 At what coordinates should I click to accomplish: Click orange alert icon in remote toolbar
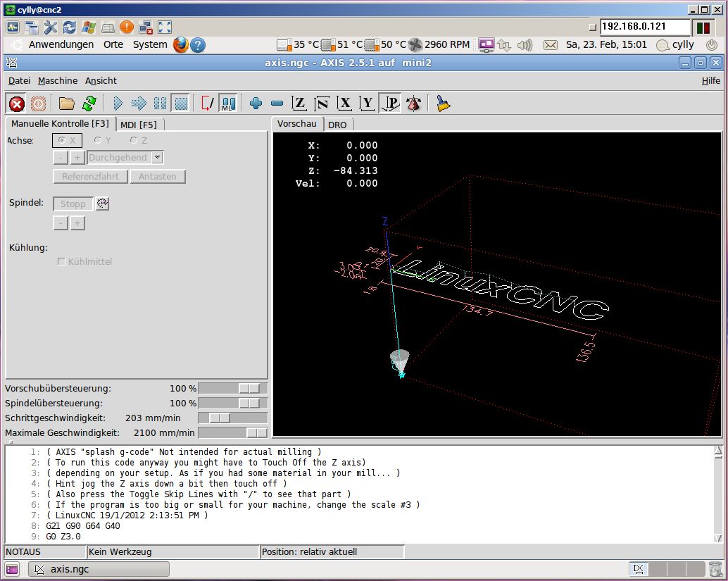click(x=126, y=27)
